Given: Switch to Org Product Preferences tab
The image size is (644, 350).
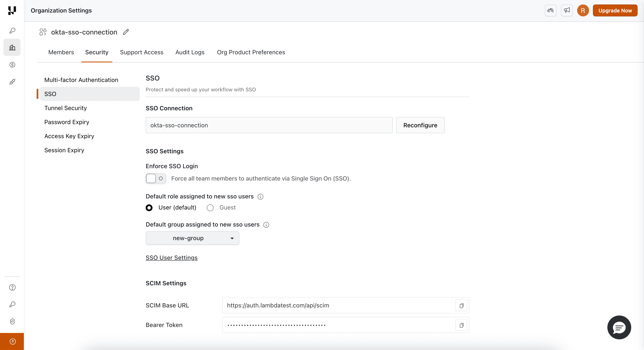Looking at the screenshot, I should [x=251, y=52].
